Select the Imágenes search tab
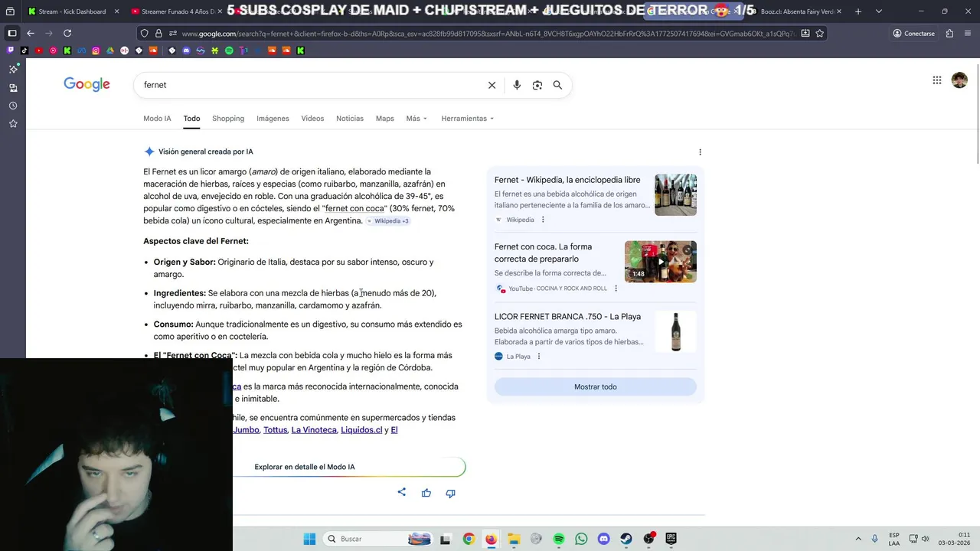 point(273,119)
